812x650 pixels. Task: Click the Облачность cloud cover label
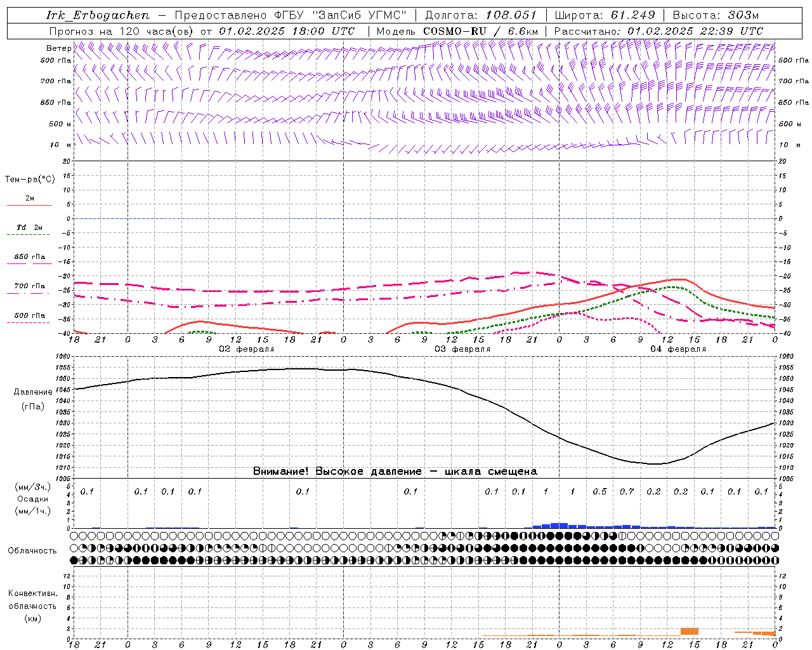[x=32, y=551]
